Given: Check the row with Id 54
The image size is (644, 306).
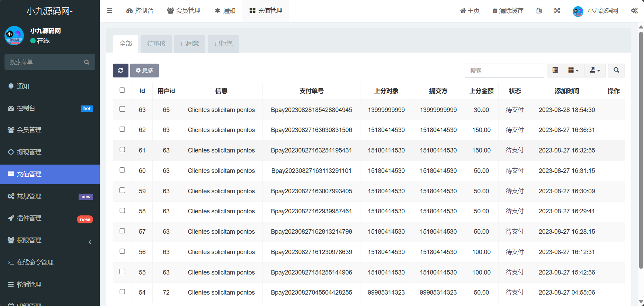Looking at the screenshot, I should [x=122, y=292].
